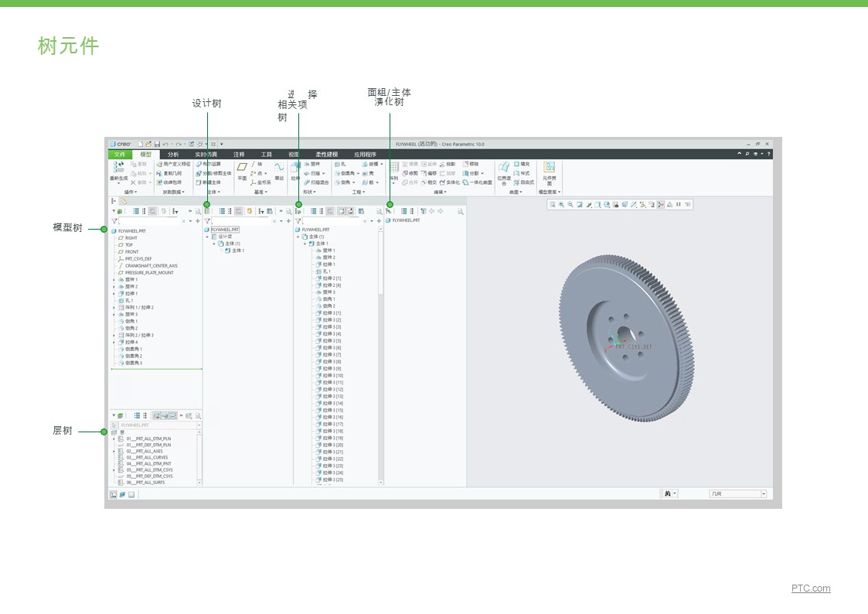Select PRESSURE_PLATE_MOUNT datum plane
Viewport: 868px width, 614px height.
coord(149,273)
